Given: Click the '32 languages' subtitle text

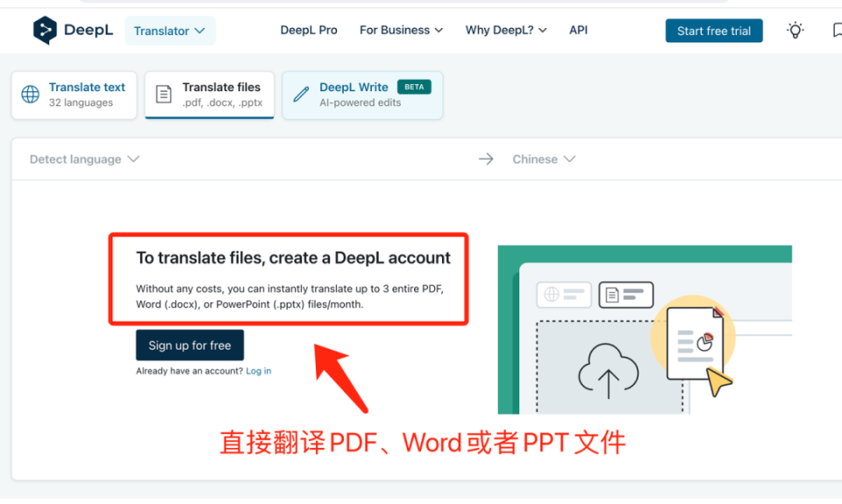Looking at the screenshot, I should pos(81,103).
